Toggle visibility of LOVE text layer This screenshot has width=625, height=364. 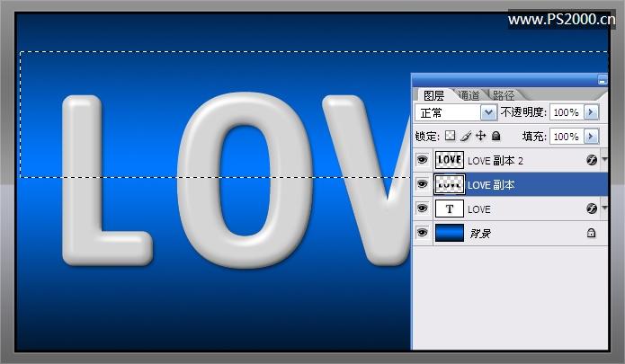pos(422,209)
